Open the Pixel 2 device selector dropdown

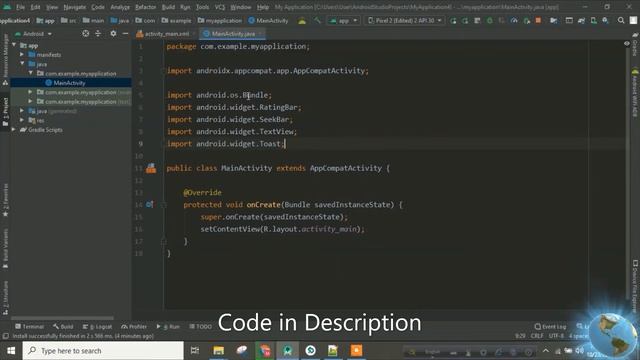[405, 20]
